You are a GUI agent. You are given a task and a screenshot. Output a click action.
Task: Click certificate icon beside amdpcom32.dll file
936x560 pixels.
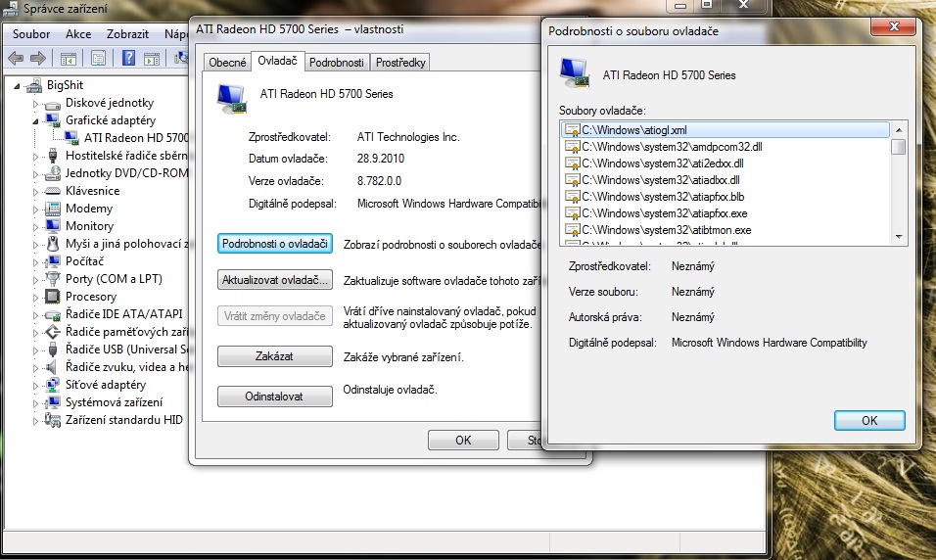573,147
